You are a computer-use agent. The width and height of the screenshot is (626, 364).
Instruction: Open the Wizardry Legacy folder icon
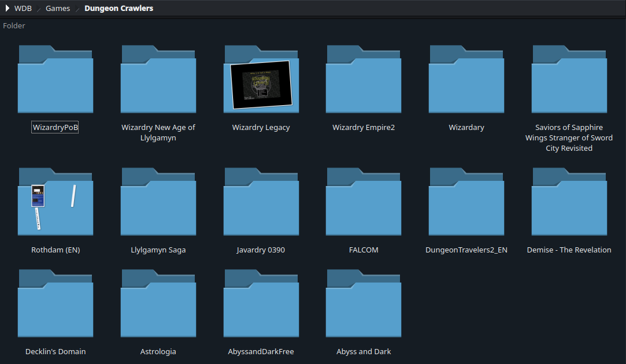[x=261, y=79]
